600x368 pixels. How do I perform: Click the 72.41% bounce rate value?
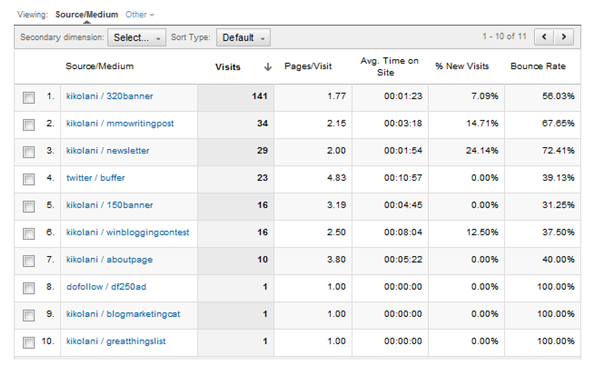point(558,151)
